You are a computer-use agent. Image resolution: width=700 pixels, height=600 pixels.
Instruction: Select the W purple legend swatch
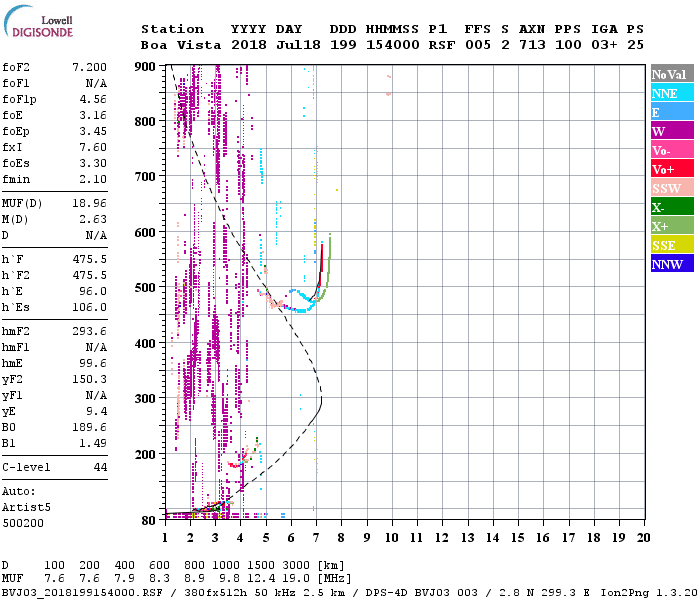point(672,131)
